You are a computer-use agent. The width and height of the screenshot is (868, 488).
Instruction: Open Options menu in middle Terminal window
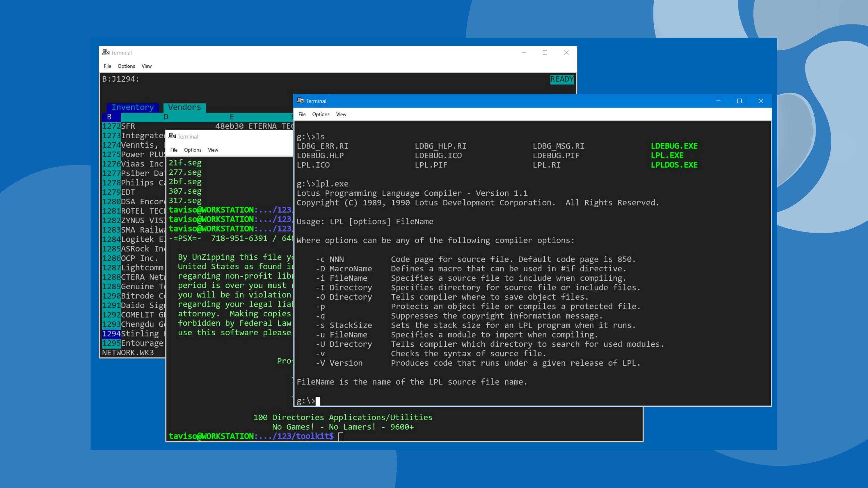tap(192, 150)
